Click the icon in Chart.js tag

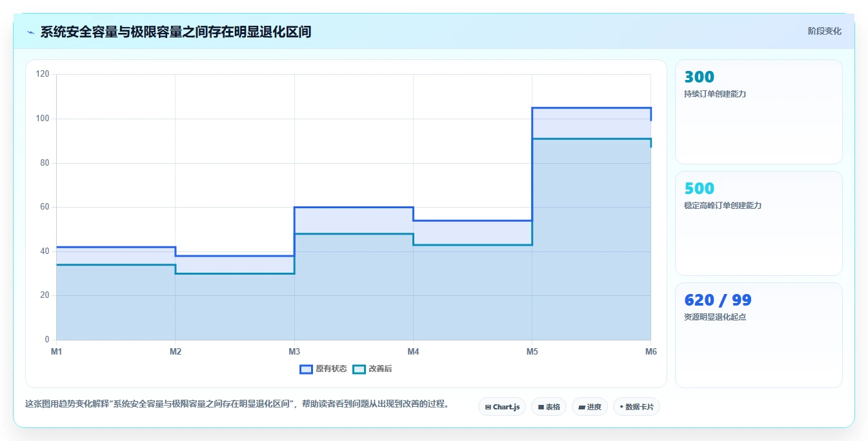point(488,407)
